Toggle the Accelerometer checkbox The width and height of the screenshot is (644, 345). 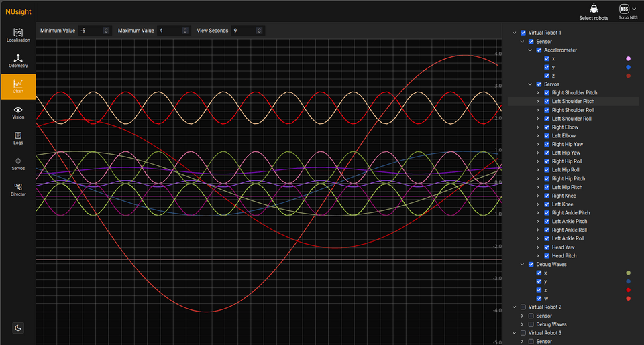click(539, 50)
